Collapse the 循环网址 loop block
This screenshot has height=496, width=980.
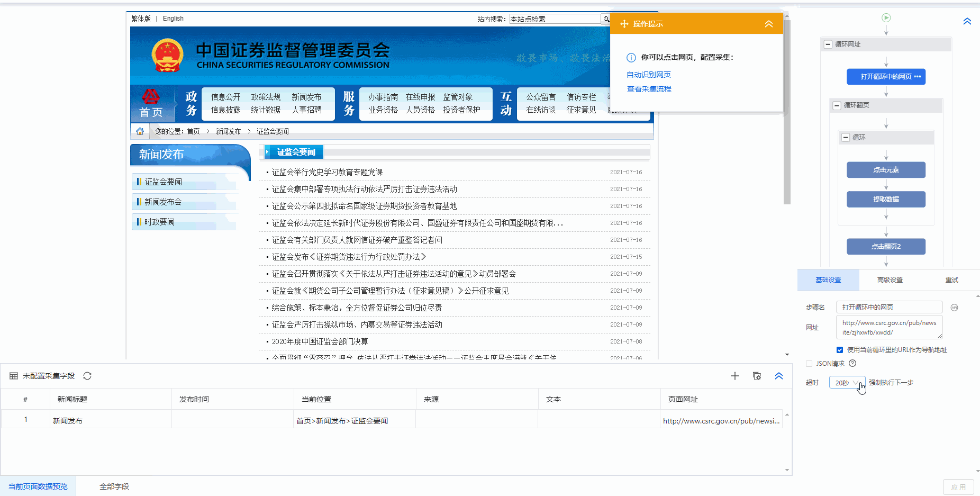[828, 44]
